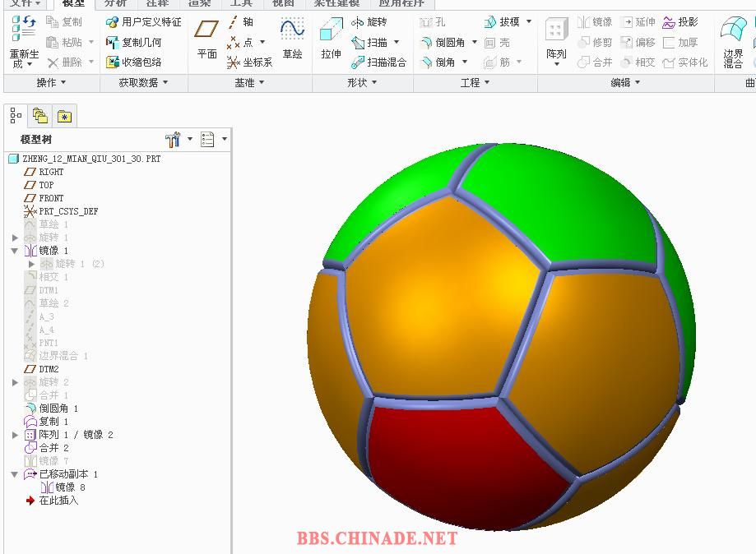This screenshot has width=756, height=554.
Task: Start a 草绘 sketch
Action: pos(293,39)
